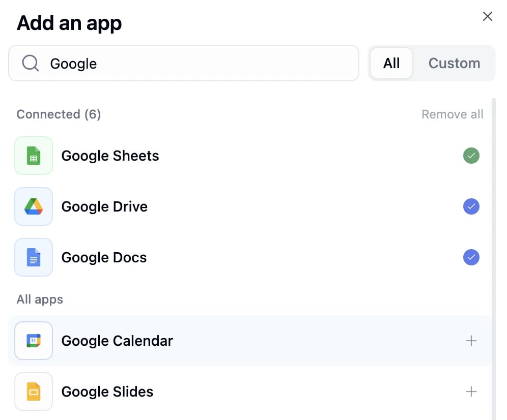
Task: Click the vertical scrollbar of app list
Action: (x=493, y=258)
